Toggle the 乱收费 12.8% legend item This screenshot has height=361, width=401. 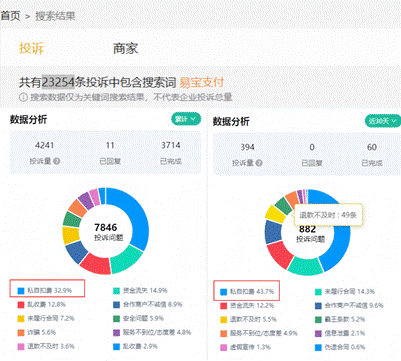[x=42, y=305]
